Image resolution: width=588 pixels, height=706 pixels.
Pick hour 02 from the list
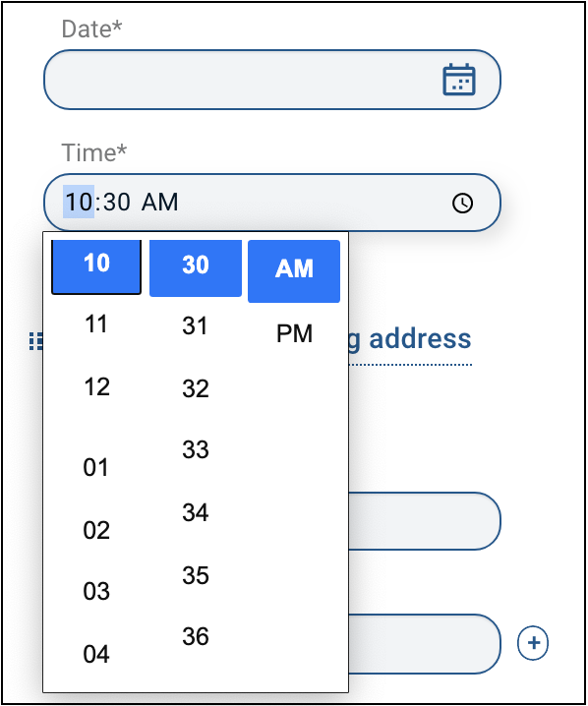(96, 530)
